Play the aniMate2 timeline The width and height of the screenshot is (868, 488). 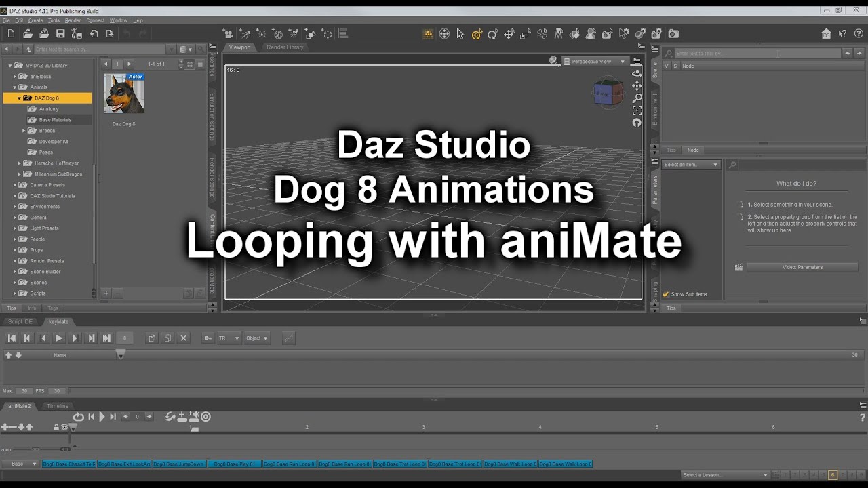click(x=102, y=417)
